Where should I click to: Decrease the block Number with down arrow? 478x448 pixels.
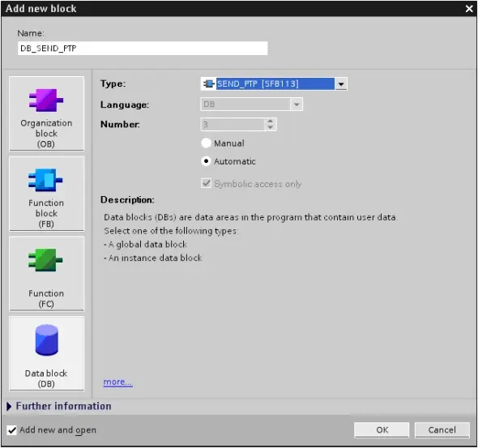tap(270, 127)
